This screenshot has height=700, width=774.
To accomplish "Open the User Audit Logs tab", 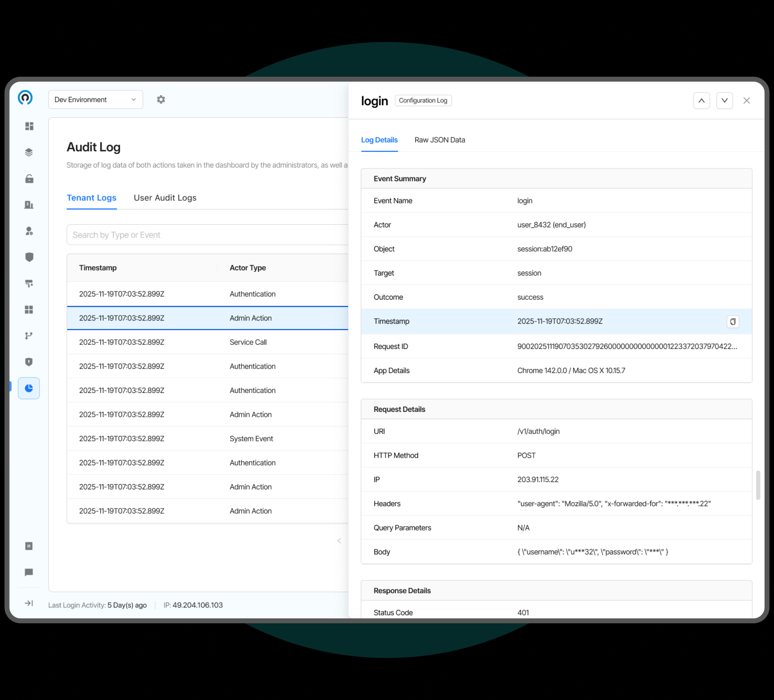I will click(165, 198).
